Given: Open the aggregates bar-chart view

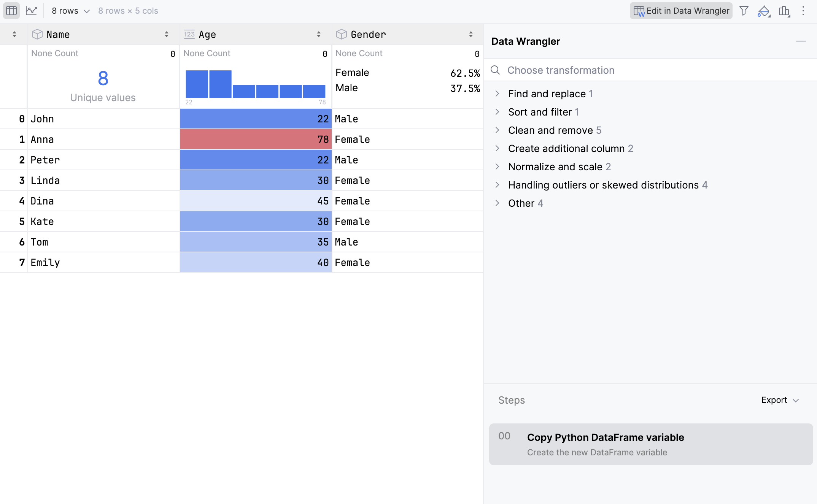Looking at the screenshot, I should coord(784,11).
